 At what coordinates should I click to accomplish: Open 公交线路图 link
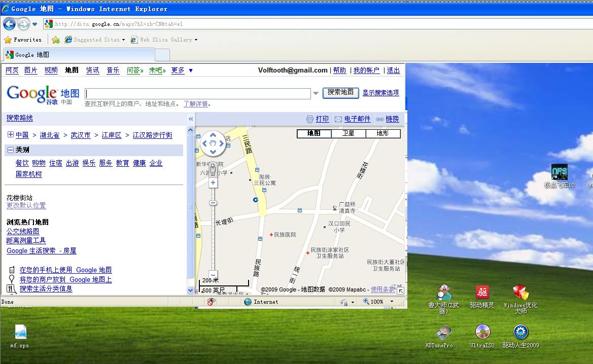coord(23,231)
